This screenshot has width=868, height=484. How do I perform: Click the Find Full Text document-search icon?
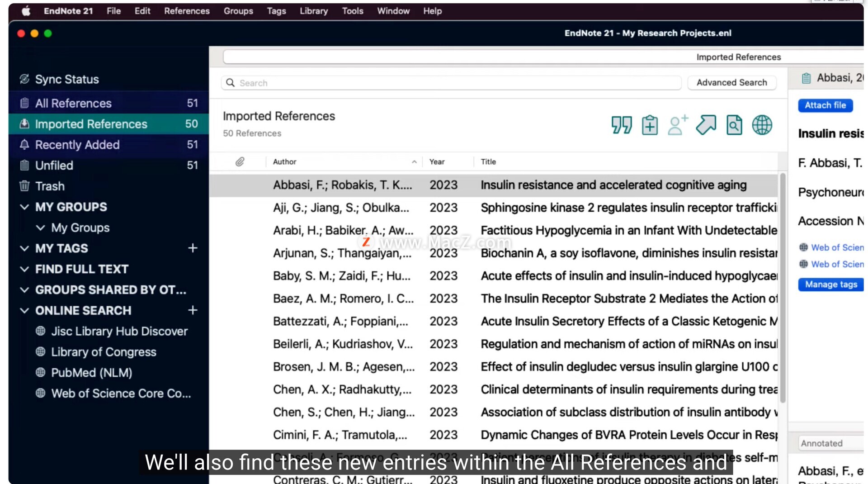tap(734, 125)
